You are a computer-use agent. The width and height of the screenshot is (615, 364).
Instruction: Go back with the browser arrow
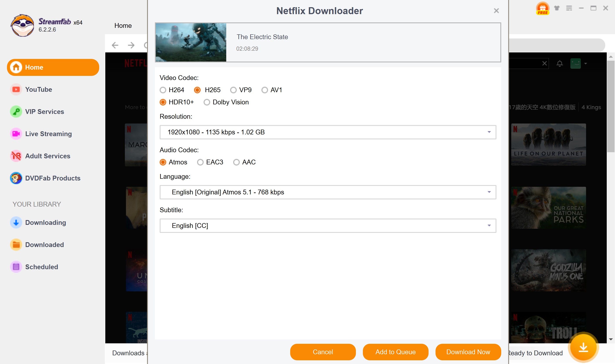[x=115, y=45]
